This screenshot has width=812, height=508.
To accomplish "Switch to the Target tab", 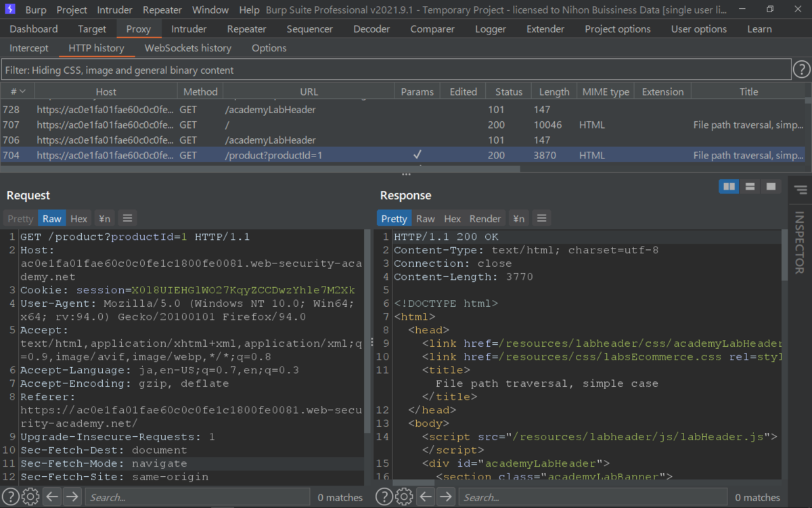I will (92, 29).
